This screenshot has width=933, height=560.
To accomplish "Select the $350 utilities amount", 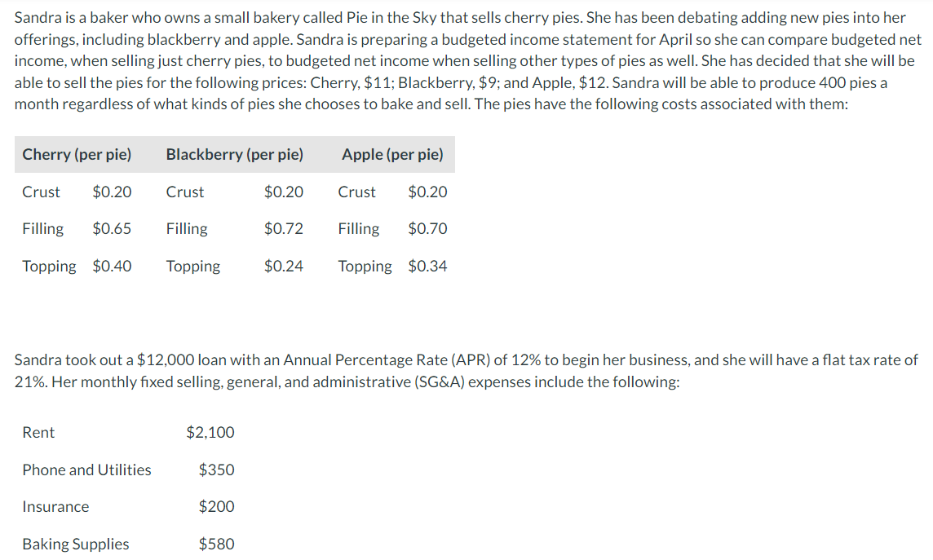I will [x=216, y=470].
